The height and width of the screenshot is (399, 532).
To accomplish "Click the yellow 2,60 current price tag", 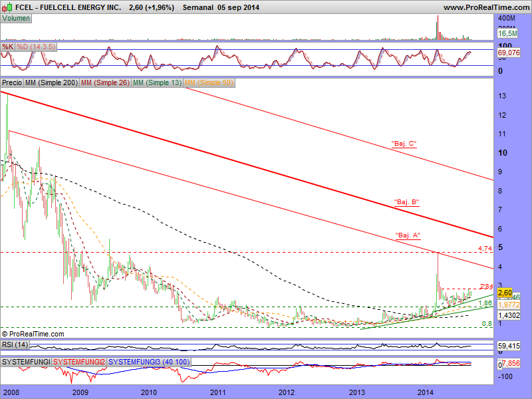I will [505, 293].
